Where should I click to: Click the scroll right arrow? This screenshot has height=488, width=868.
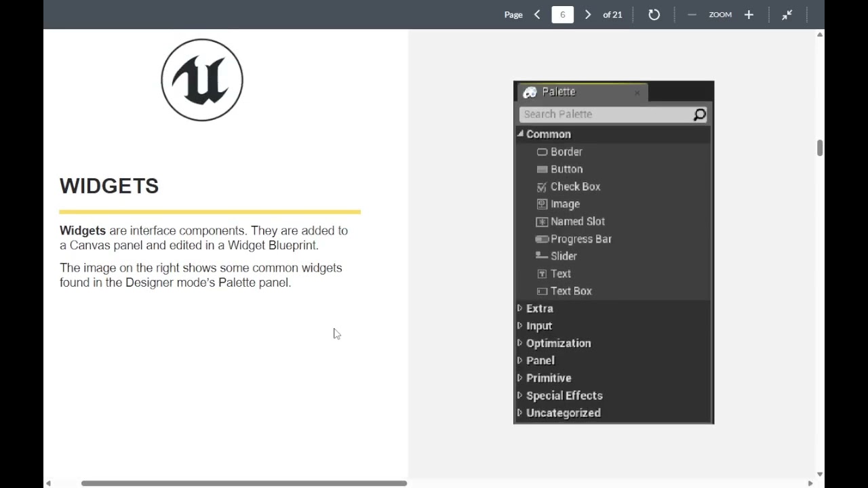(x=810, y=483)
